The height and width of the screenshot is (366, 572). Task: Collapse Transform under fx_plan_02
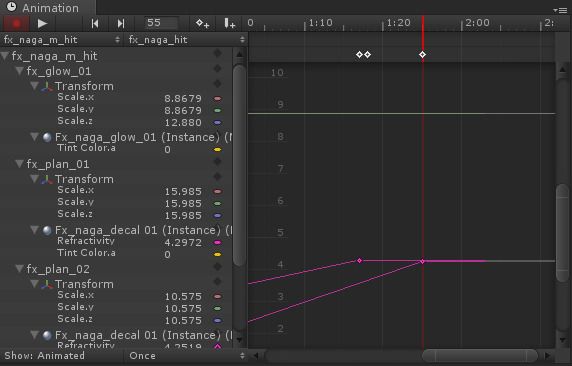click(x=34, y=284)
